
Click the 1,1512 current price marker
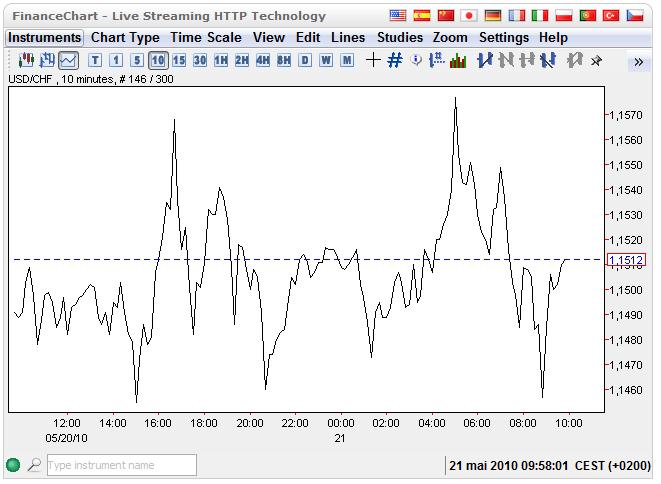[x=625, y=260]
